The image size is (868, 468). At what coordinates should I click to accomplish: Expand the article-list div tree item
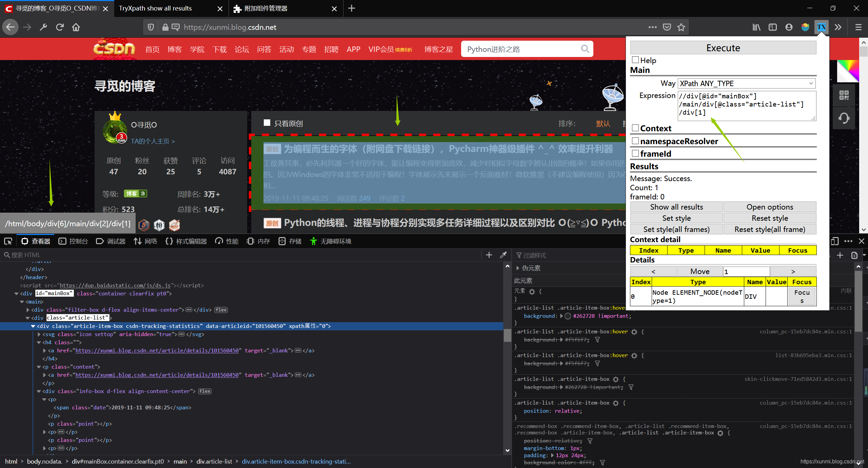(x=26, y=318)
